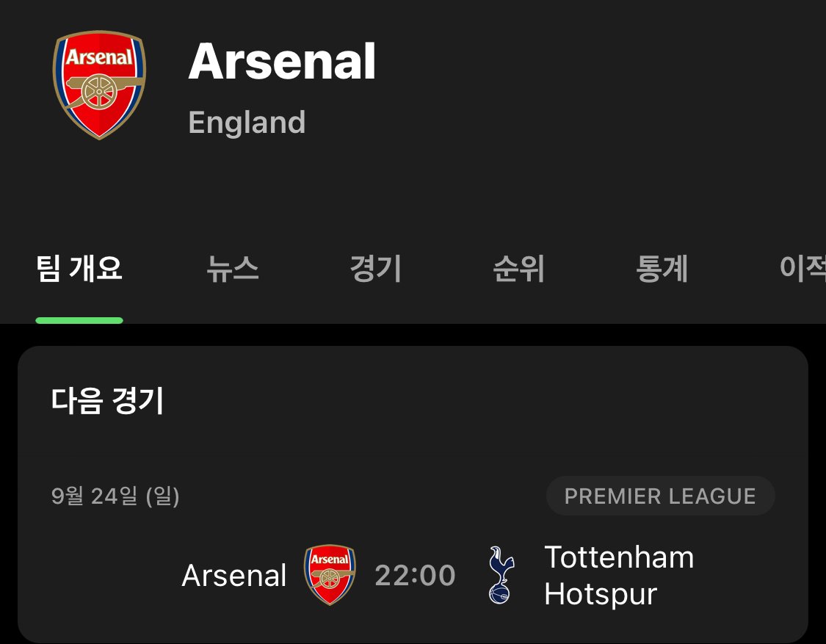Go to the 순위 tab
The height and width of the screenshot is (644, 826).
[x=518, y=268]
